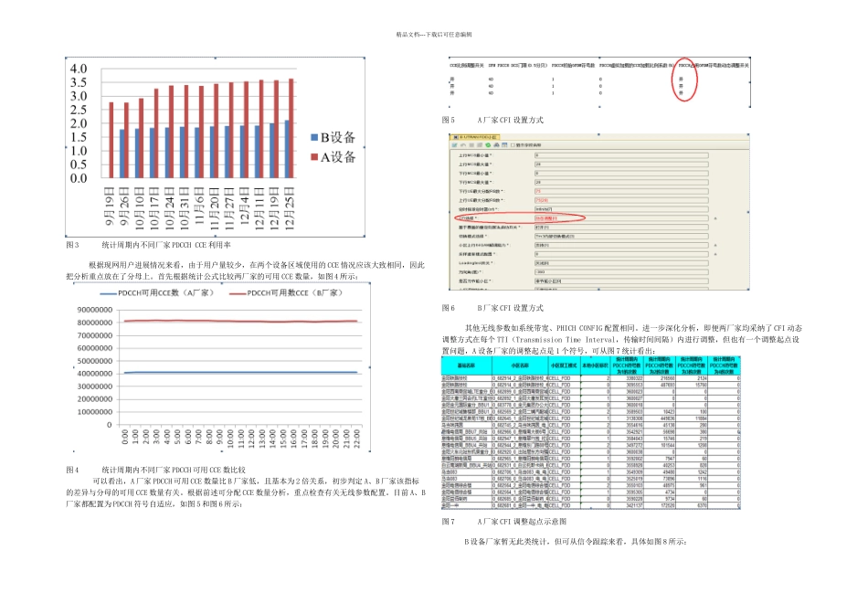The image size is (868, 614).
Task: Click the 0:00 time label in Figure 4
Action: pos(124,437)
